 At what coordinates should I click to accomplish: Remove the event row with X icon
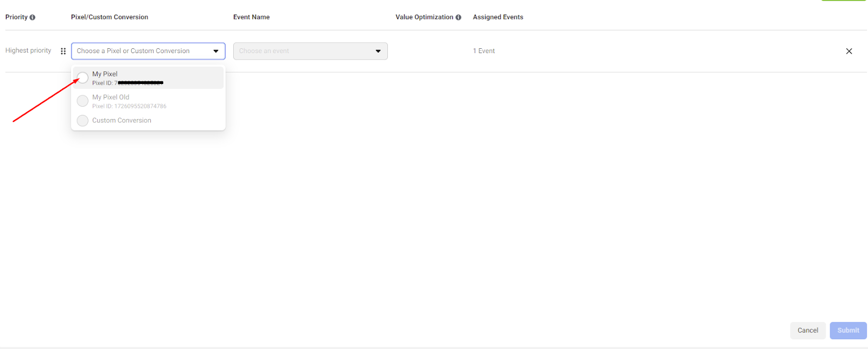pyautogui.click(x=849, y=51)
